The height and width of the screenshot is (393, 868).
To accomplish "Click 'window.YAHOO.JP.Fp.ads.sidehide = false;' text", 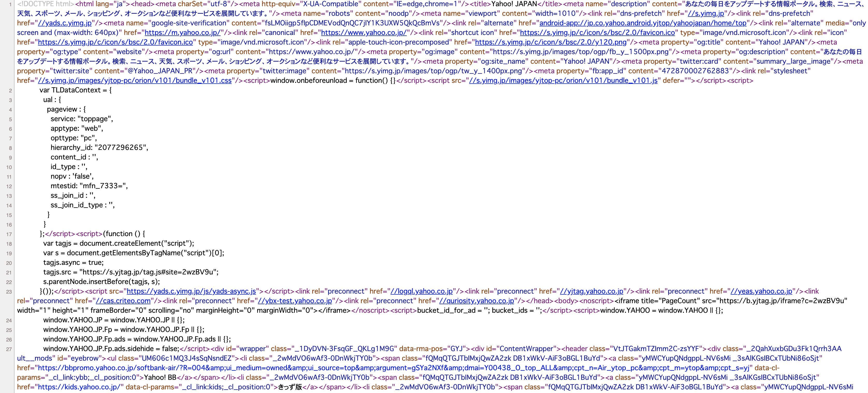I will click(x=111, y=349).
